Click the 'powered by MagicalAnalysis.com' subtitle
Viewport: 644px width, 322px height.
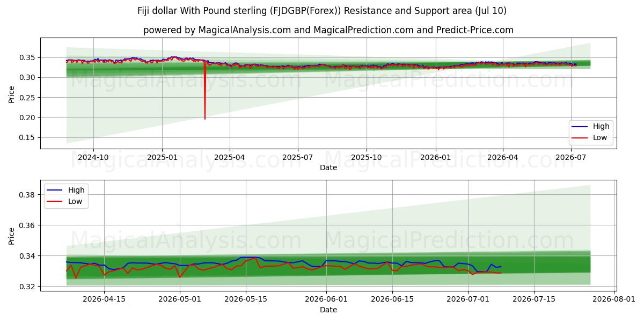click(328, 30)
